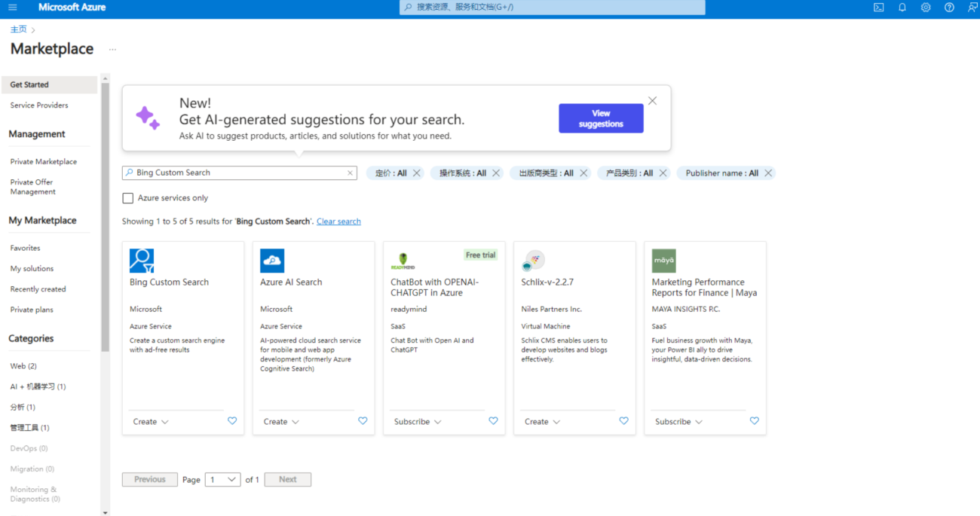Open portal settings gear
The image size is (980, 516).
coord(926,8)
